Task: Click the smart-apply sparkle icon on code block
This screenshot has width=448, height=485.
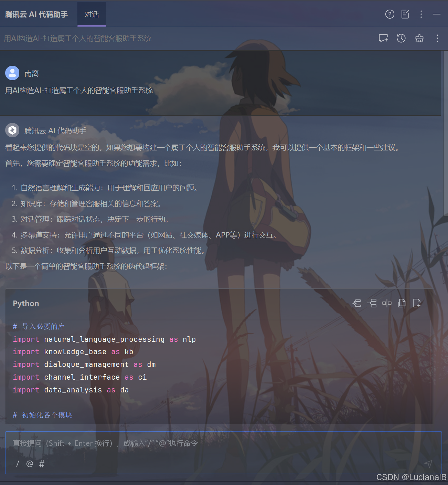Action: pos(357,303)
